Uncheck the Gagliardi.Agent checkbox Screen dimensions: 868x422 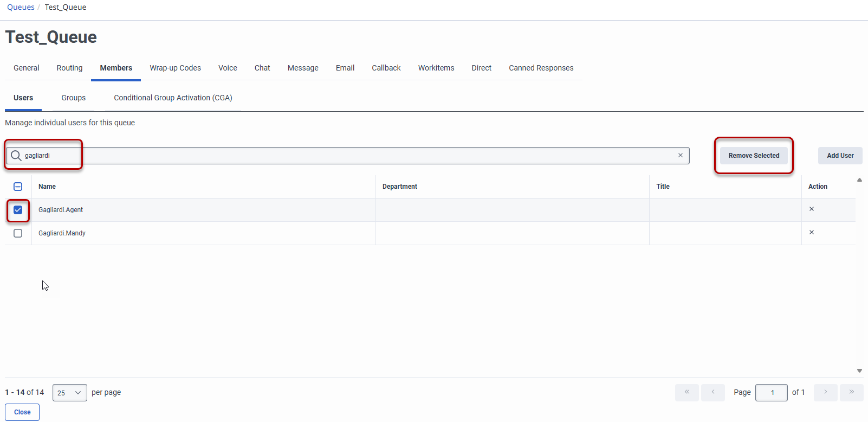pyautogui.click(x=18, y=210)
